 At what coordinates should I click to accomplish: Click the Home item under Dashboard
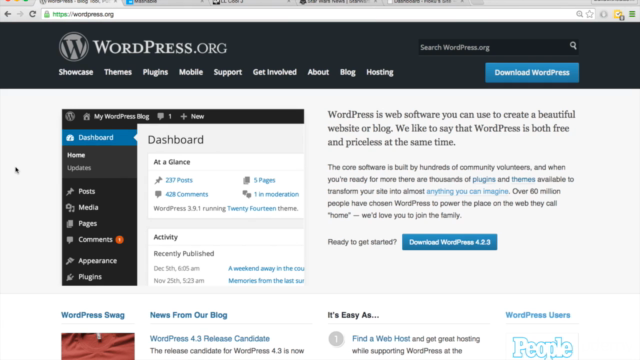(x=76, y=155)
